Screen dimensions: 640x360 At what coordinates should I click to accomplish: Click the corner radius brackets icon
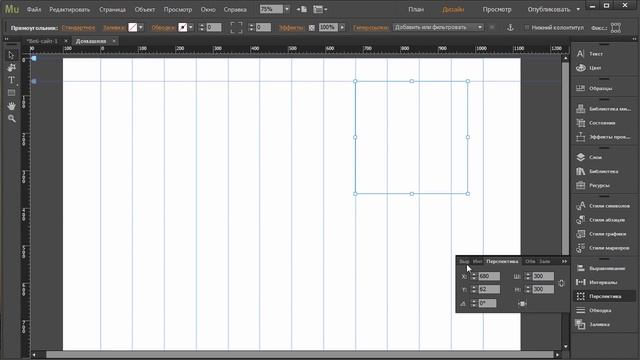point(236,27)
